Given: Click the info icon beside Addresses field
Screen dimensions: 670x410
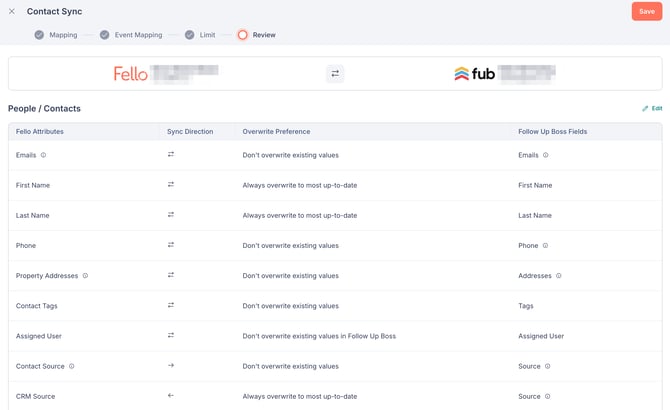Looking at the screenshot, I should coord(559,276).
